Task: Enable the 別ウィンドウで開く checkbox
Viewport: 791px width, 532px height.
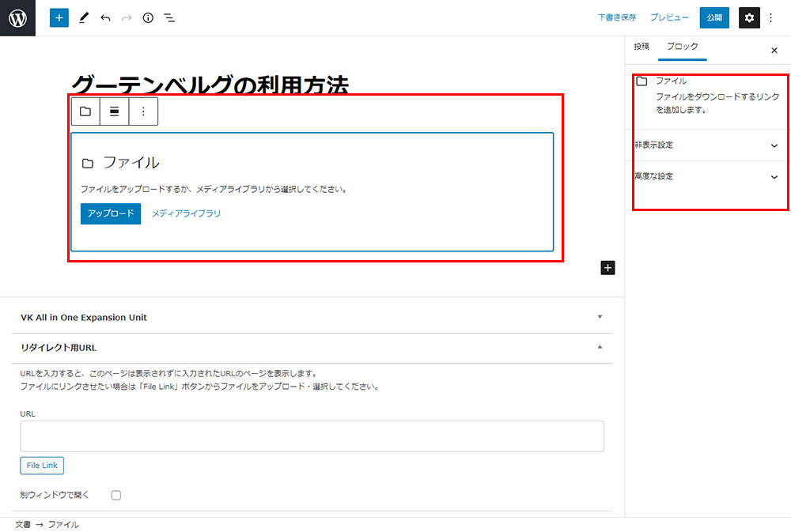Action: click(x=116, y=495)
